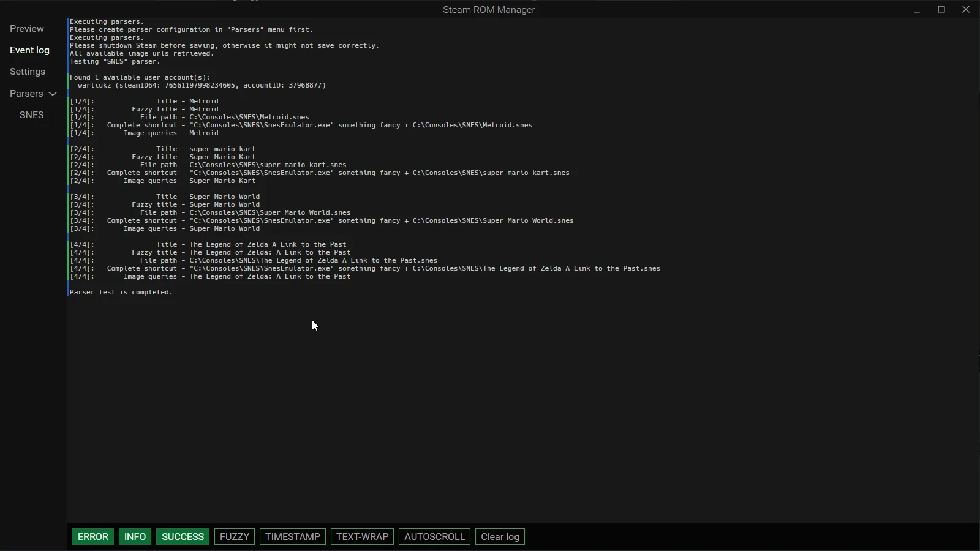Toggle the ERROR log filter
Viewport: 980px width, 551px height.
click(x=93, y=537)
